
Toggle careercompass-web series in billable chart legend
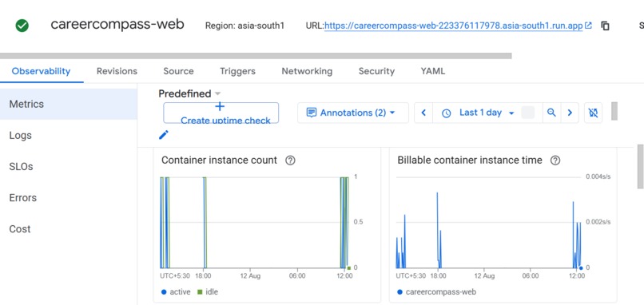[436, 292]
